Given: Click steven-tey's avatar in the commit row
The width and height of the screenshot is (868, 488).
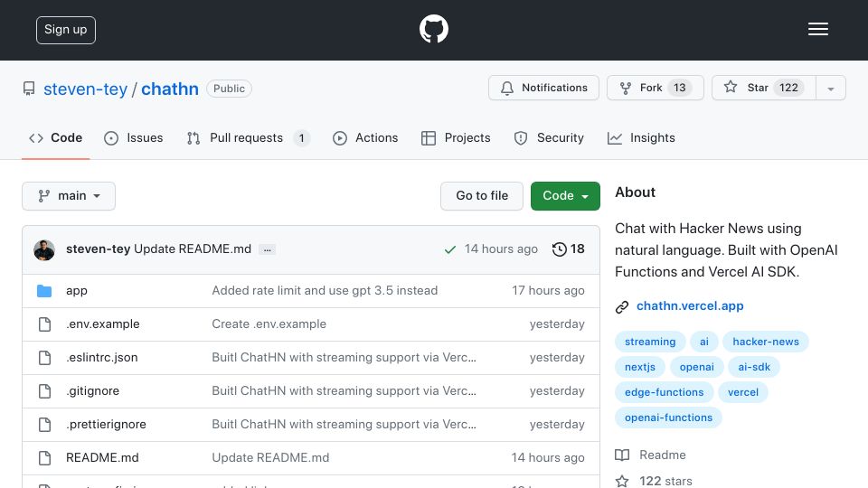Looking at the screenshot, I should tap(44, 250).
